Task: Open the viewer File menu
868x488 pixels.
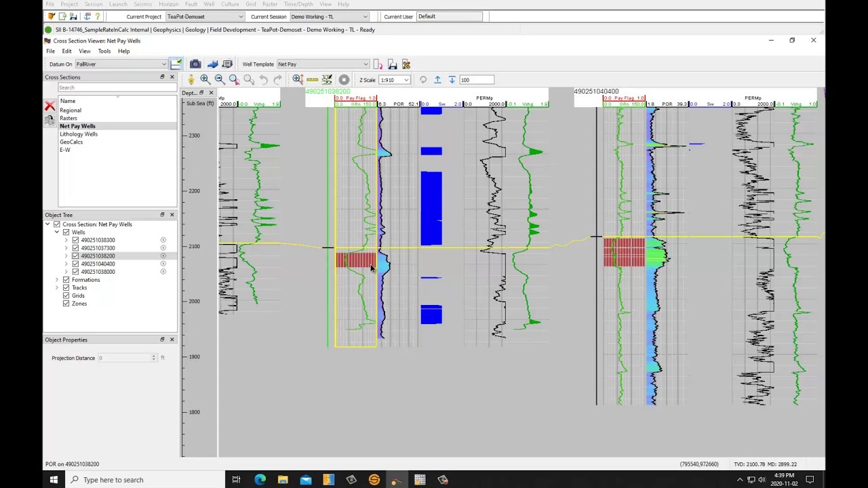Action: coord(50,52)
